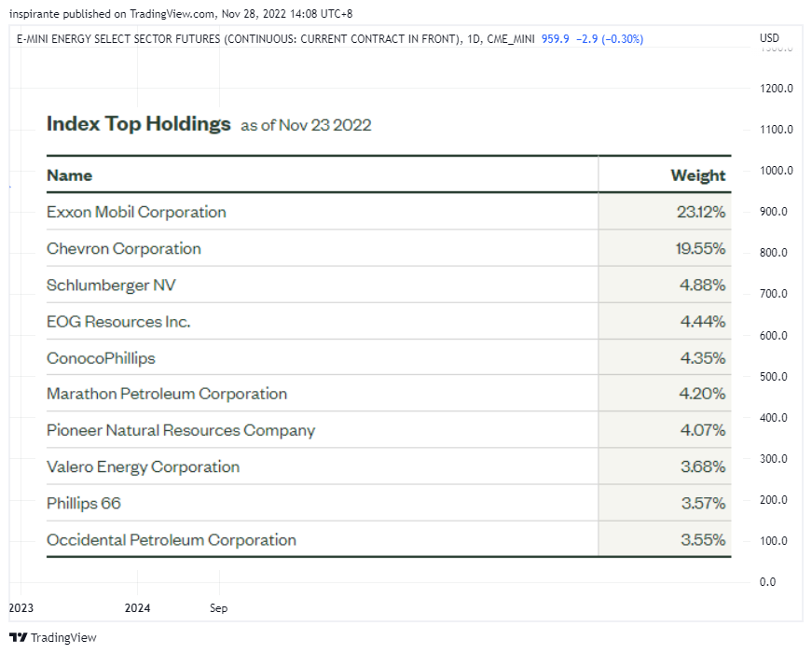
Task: Click the 4.07% weight value
Action: point(703,430)
